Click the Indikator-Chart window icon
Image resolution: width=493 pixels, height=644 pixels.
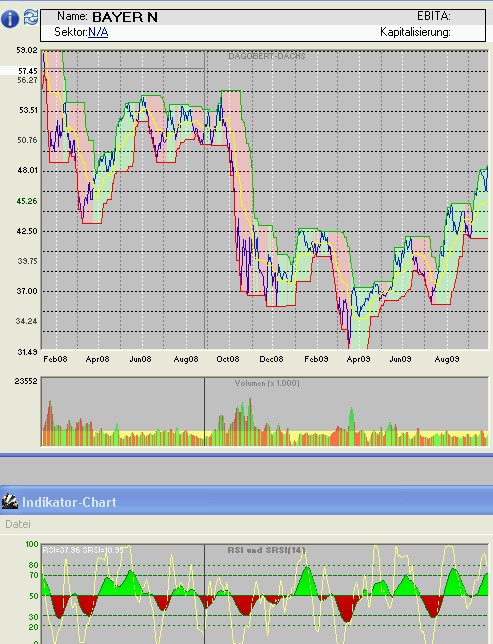pyautogui.click(x=9, y=501)
